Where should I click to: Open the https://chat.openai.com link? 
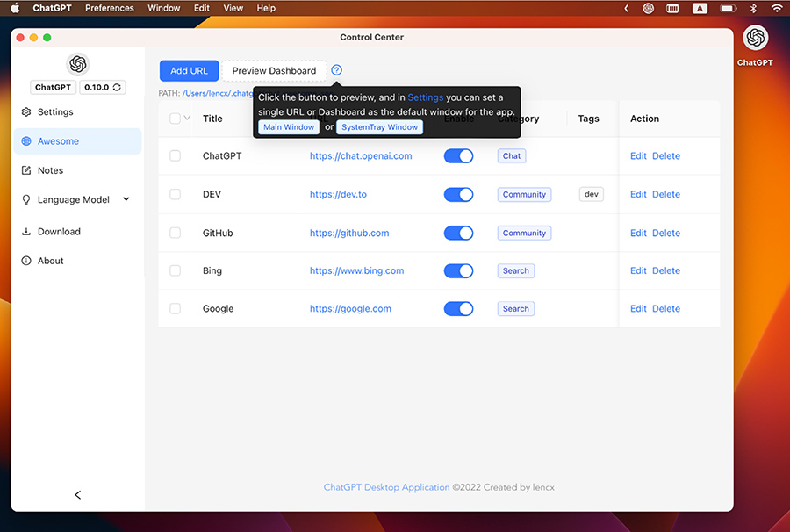(361, 155)
